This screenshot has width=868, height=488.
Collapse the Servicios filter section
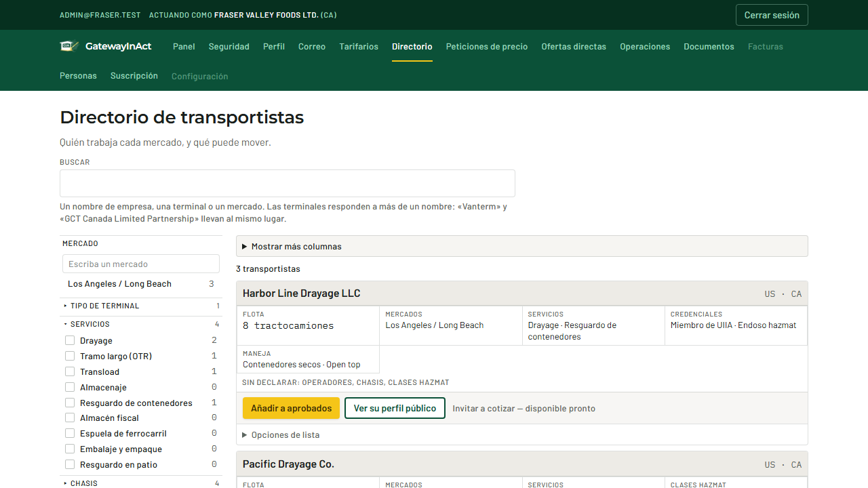click(141, 324)
